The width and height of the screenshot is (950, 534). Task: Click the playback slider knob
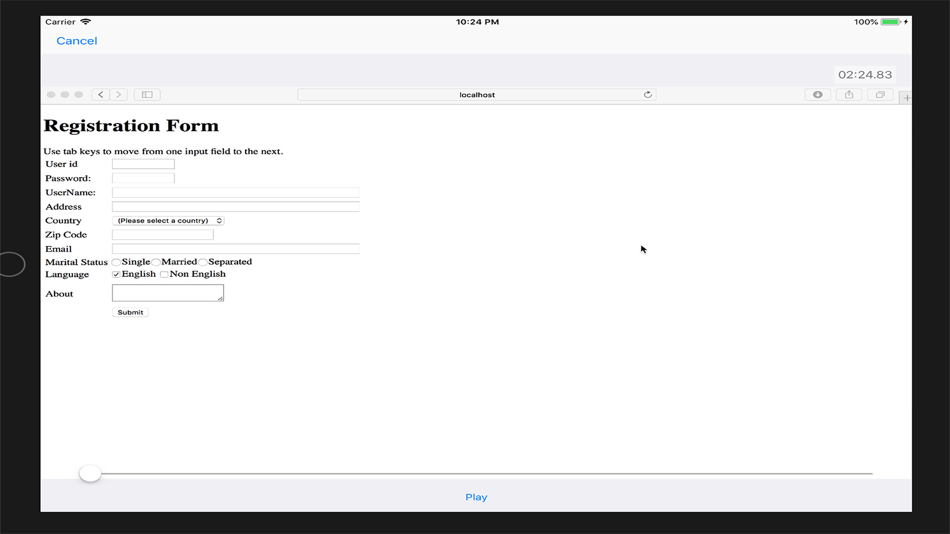point(90,473)
